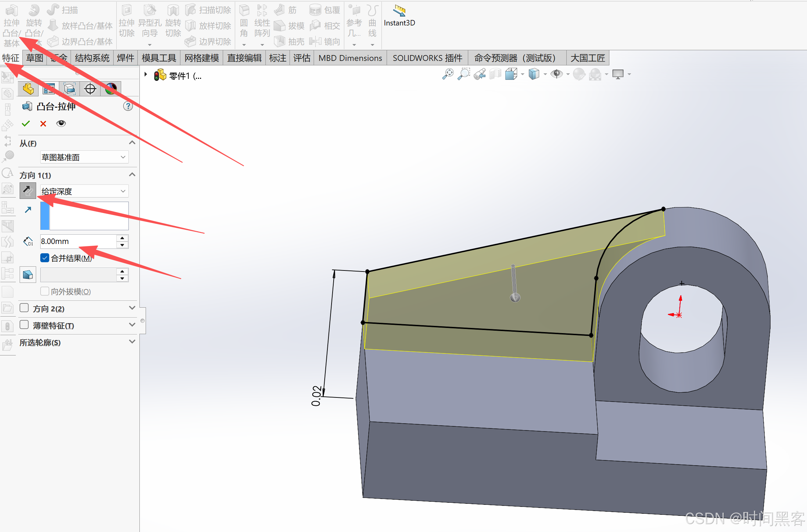The image size is (807, 532).
Task: Open the help question mark icon
Action: point(128,106)
